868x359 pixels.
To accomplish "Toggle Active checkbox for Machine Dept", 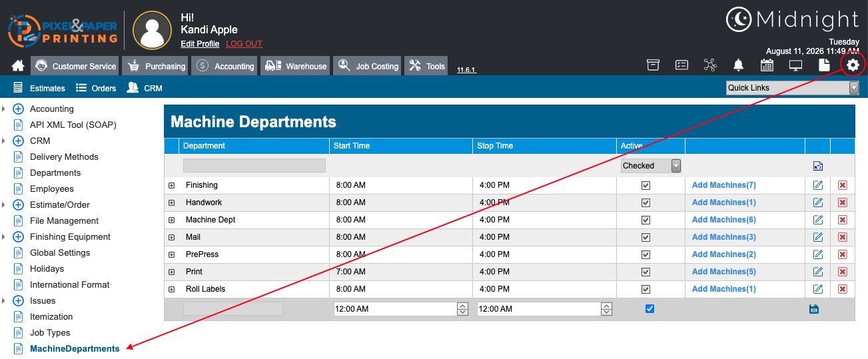I will tap(646, 220).
